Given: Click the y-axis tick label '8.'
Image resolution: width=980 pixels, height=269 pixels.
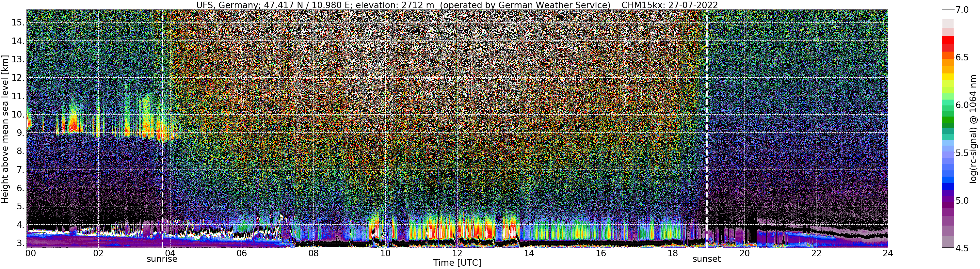Looking at the screenshot, I should coord(21,151).
